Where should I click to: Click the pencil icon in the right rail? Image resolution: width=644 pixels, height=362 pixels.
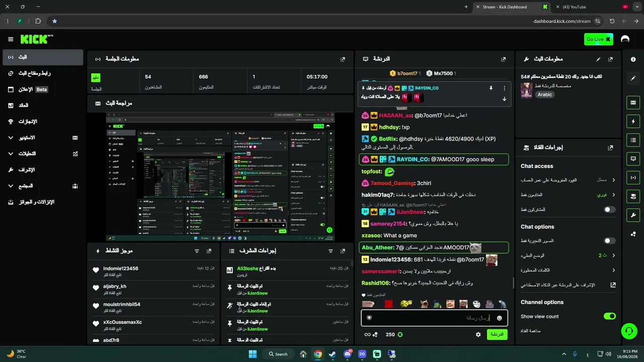tap(633, 78)
